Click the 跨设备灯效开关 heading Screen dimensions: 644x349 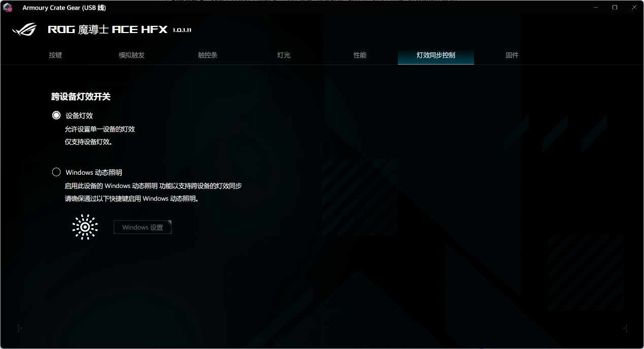tap(81, 96)
